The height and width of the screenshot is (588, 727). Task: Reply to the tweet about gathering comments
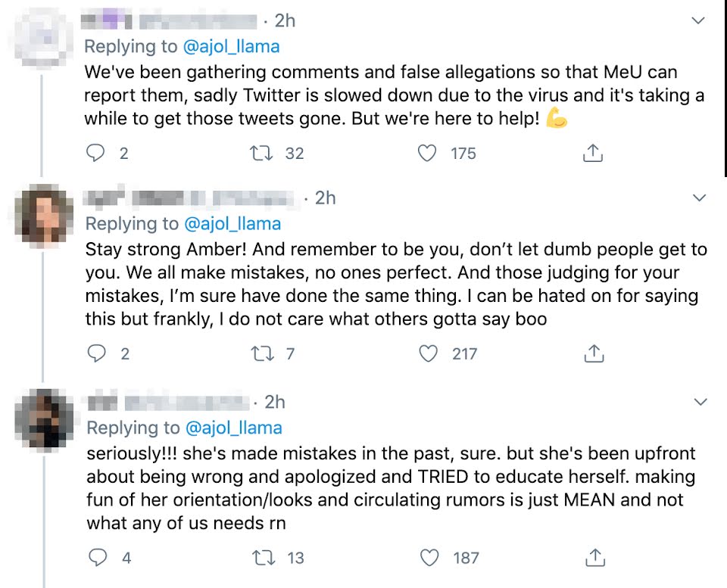tap(95, 154)
